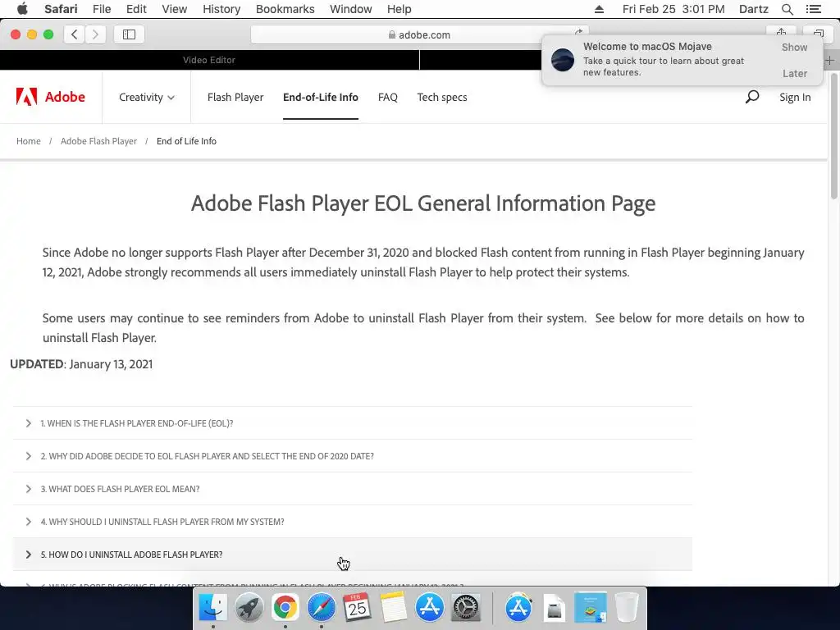Toggle the Safari sidebar button
Viewport: 840px width, 630px height.
pos(129,34)
